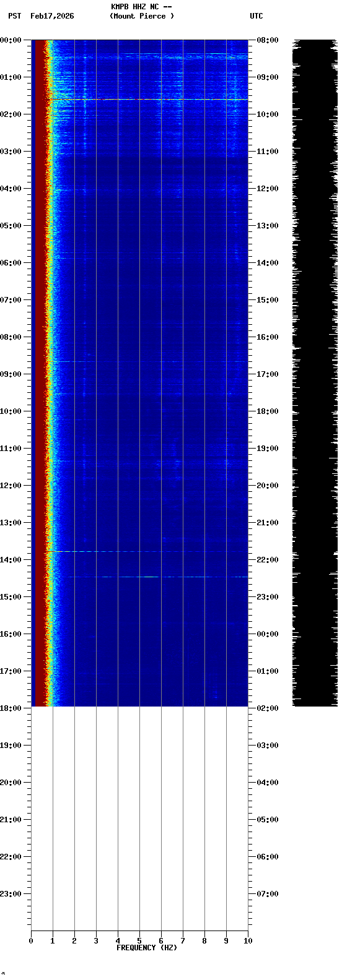
Task: Click the PST '01:00' time label
Action: click(x=11, y=77)
